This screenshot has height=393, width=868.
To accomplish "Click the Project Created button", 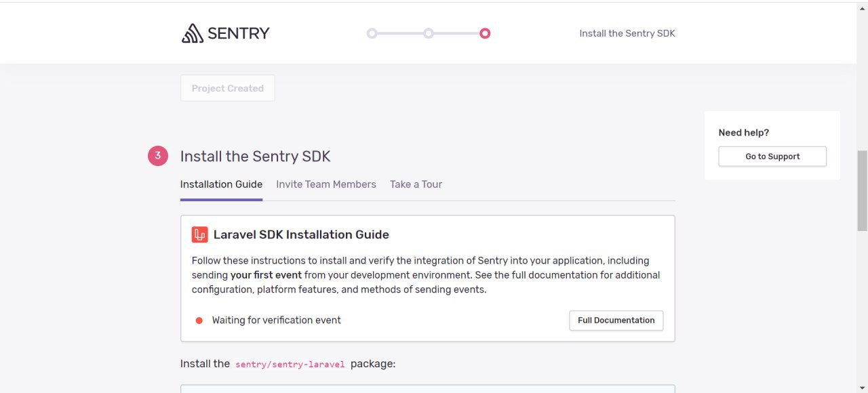I will click(228, 88).
